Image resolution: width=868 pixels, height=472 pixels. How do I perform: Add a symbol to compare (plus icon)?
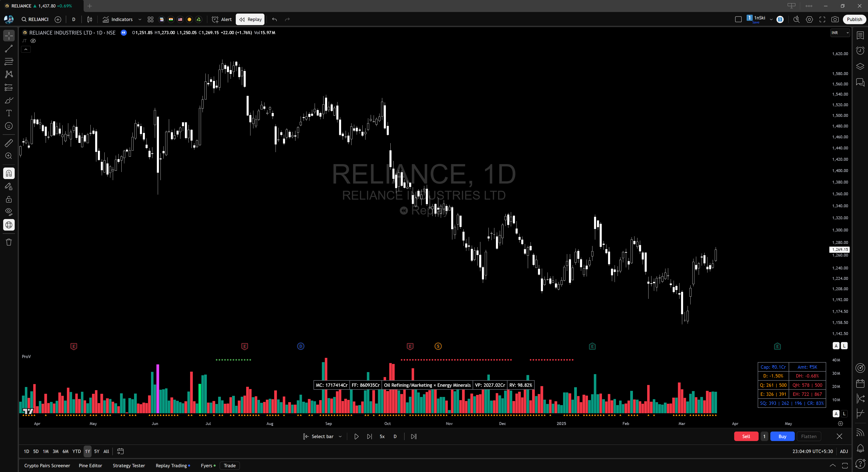pos(58,19)
